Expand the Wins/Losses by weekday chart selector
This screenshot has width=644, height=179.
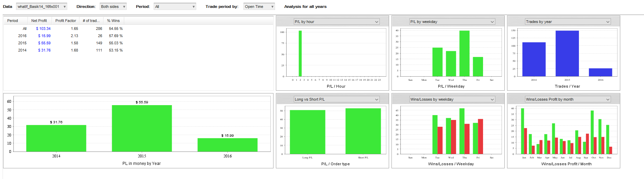[452, 99]
